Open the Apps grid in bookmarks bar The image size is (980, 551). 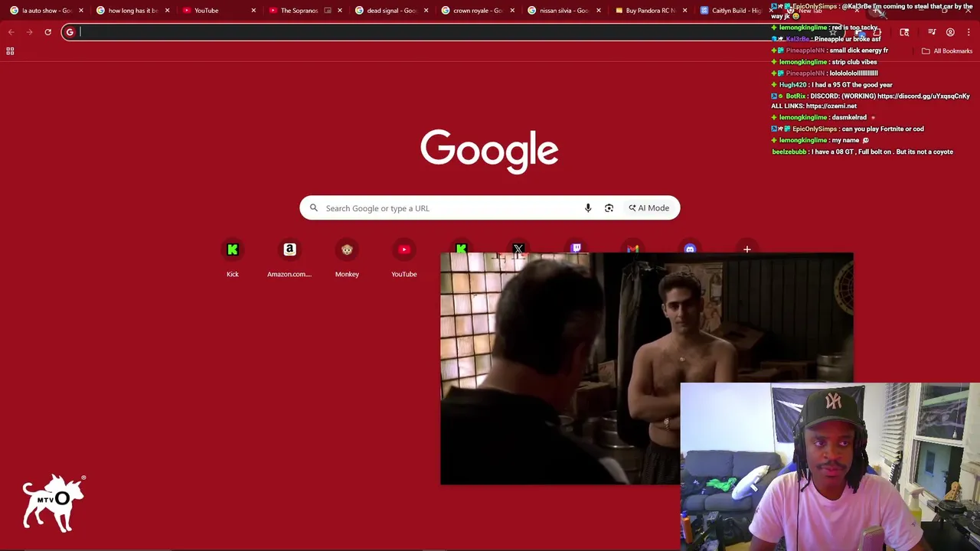[x=10, y=51]
